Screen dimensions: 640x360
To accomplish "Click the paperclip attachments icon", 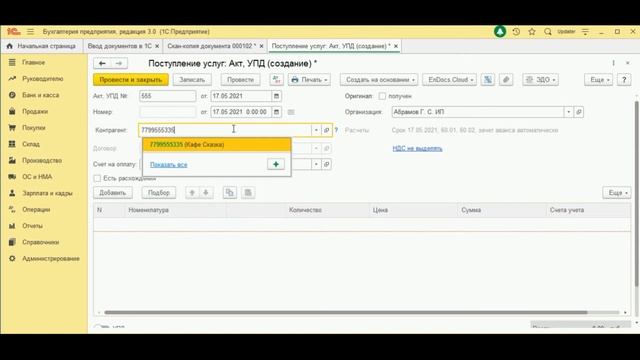I will pyautogui.click(x=506, y=80).
